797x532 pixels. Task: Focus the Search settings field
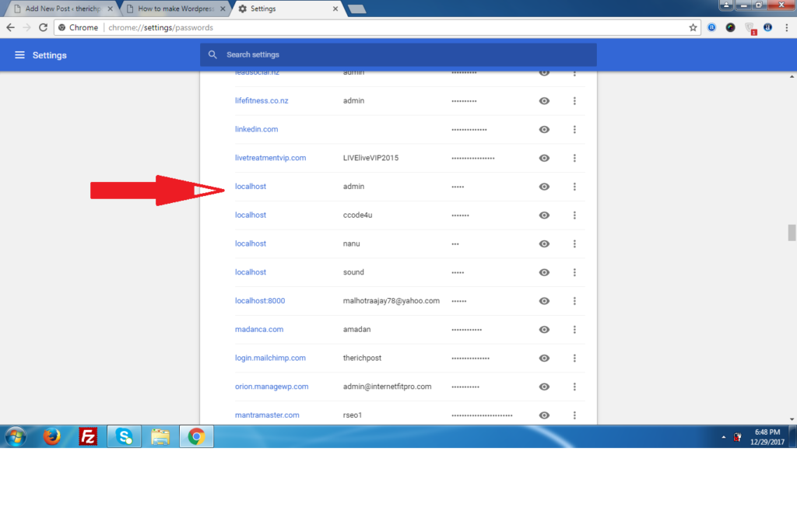[398, 54]
